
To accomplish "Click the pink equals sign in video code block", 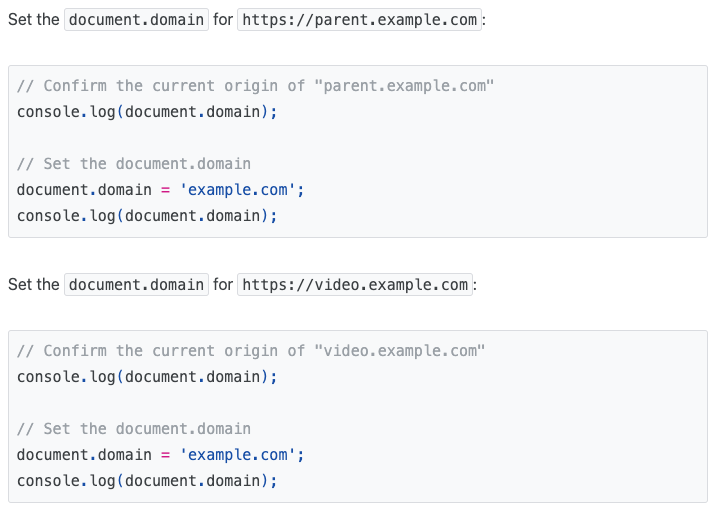I will [166, 455].
